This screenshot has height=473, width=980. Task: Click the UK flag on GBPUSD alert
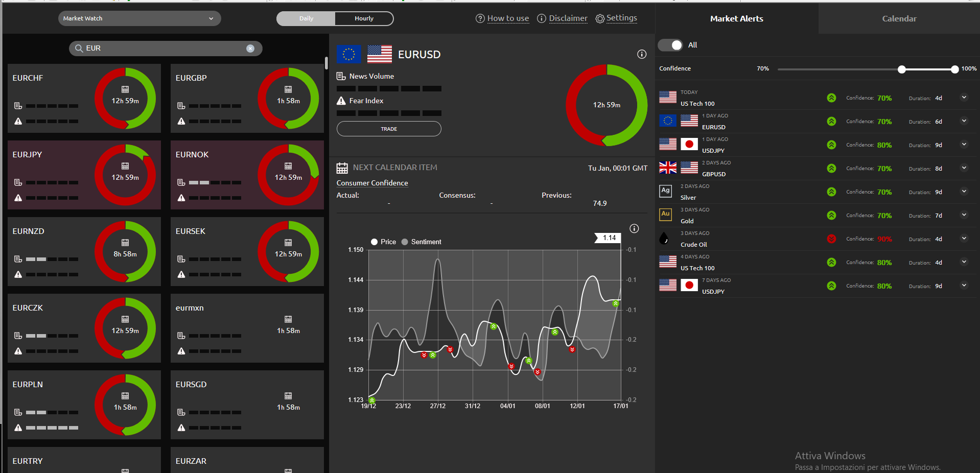668,168
